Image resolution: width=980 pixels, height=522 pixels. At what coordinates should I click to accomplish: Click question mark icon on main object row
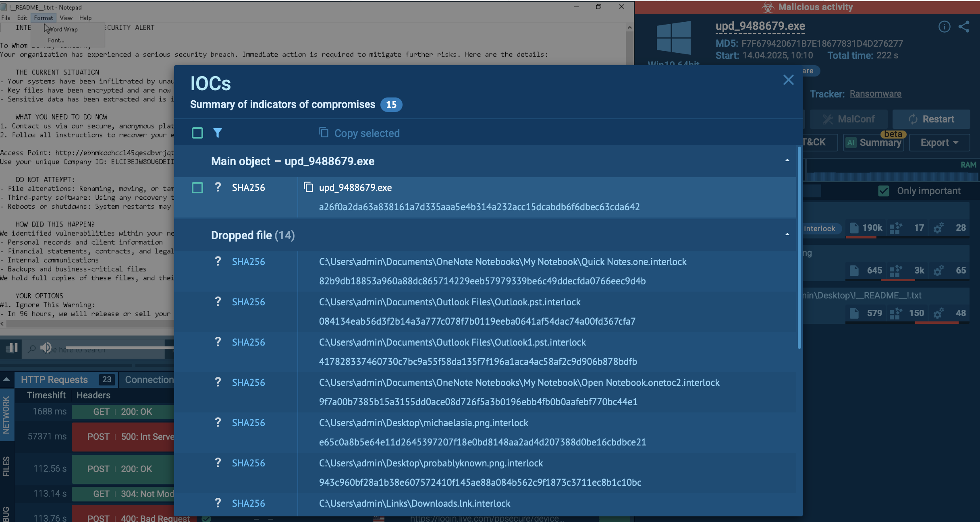click(218, 187)
